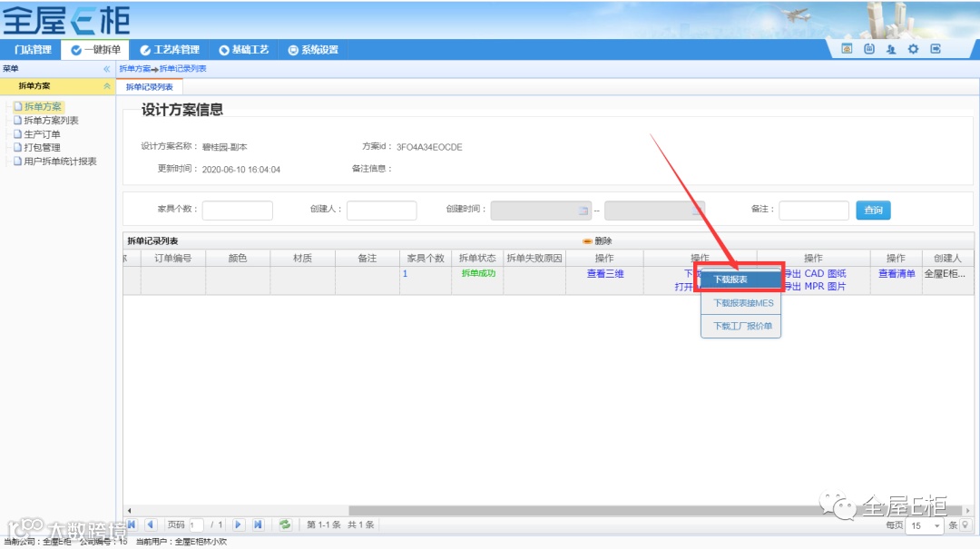Choose 下载报表 from the popup menu

740,279
